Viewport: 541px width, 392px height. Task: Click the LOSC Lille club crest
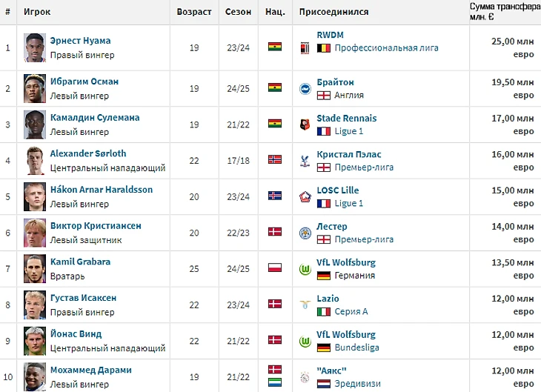coord(304,196)
